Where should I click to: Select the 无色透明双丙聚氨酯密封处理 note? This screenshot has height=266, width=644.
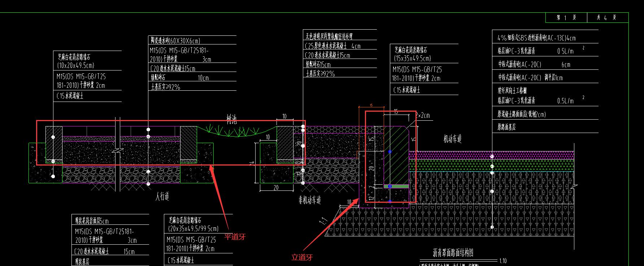tap(329, 36)
